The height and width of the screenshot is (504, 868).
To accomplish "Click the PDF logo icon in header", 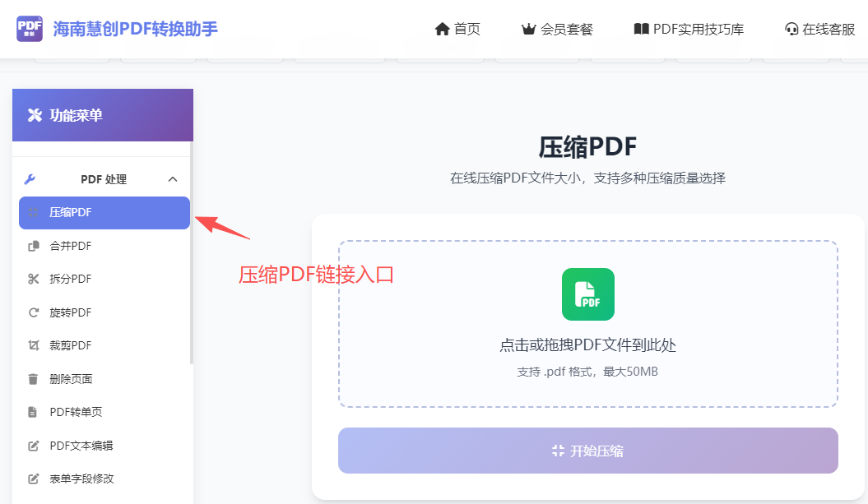I will pyautogui.click(x=30, y=29).
